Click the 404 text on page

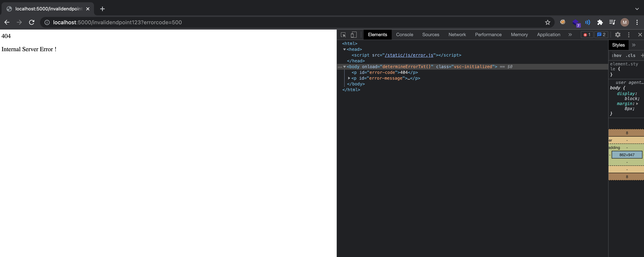pyautogui.click(x=6, y=36)
